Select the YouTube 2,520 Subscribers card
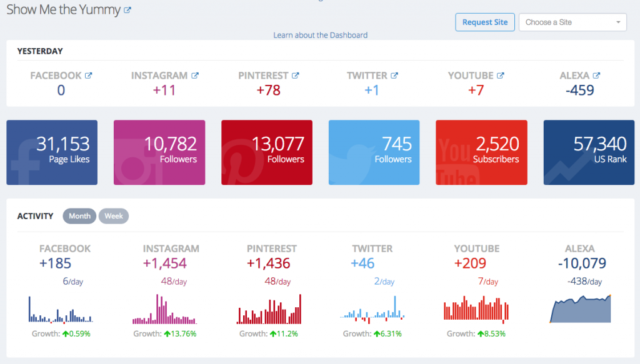The width and height of the screenshot is (640, 364). 482,152
